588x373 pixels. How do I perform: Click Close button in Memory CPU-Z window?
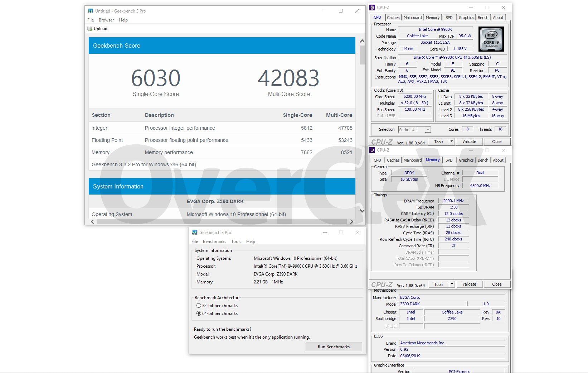pyautogui.click(x=497, y=284)
